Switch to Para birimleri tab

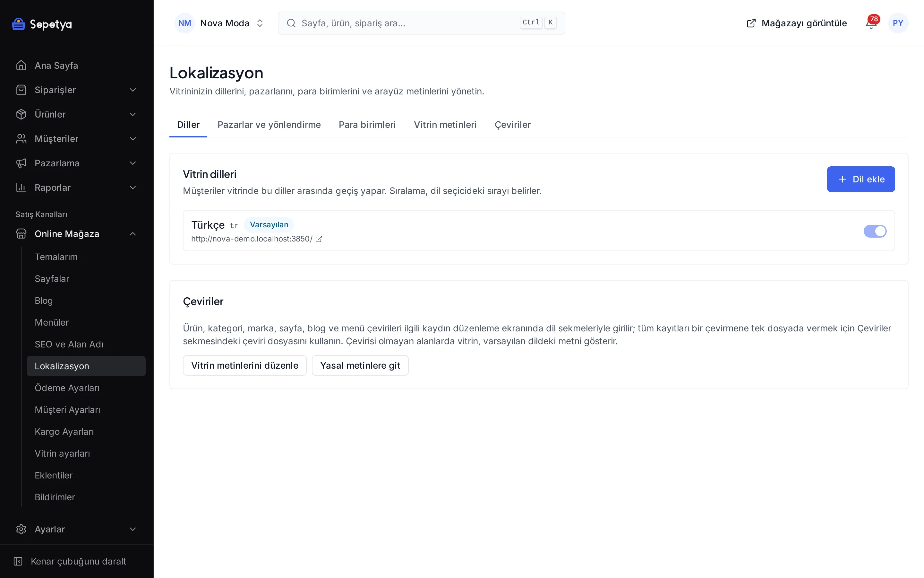coord(367,125)
